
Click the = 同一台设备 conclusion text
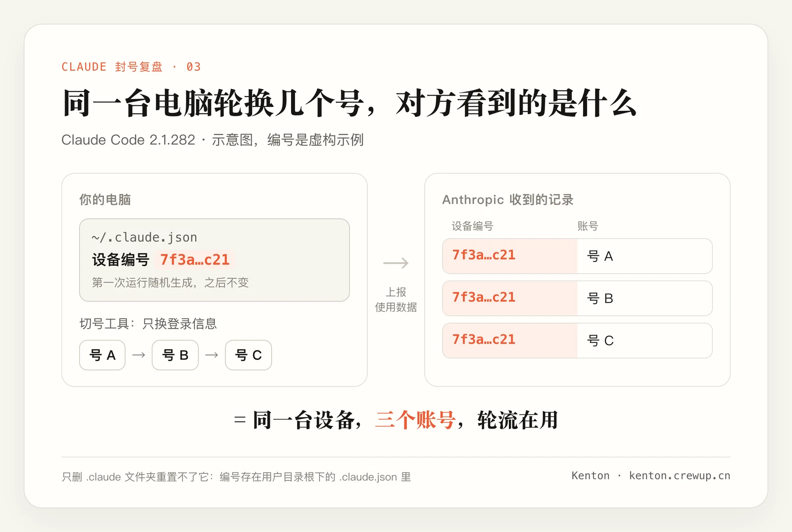pyautogui.click(x=295, y=420)
